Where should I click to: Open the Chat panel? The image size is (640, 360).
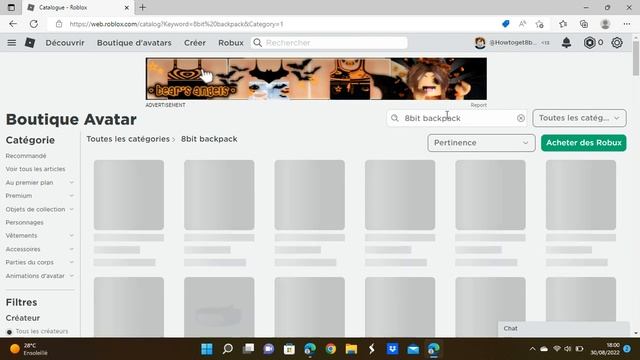coord(563,329)
